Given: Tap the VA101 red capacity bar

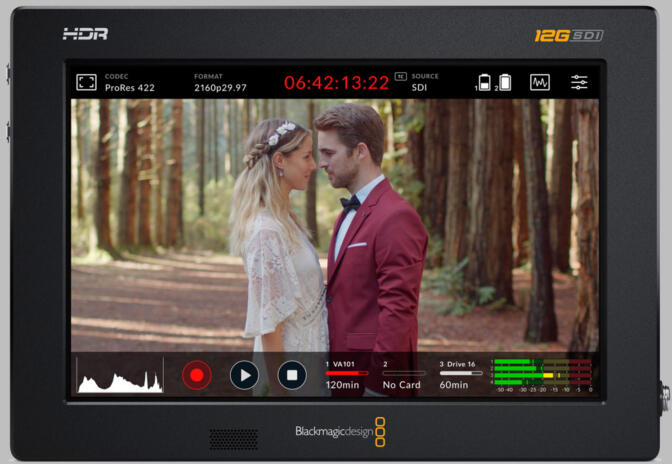Looking at the screenshot, I should point(347,373).
